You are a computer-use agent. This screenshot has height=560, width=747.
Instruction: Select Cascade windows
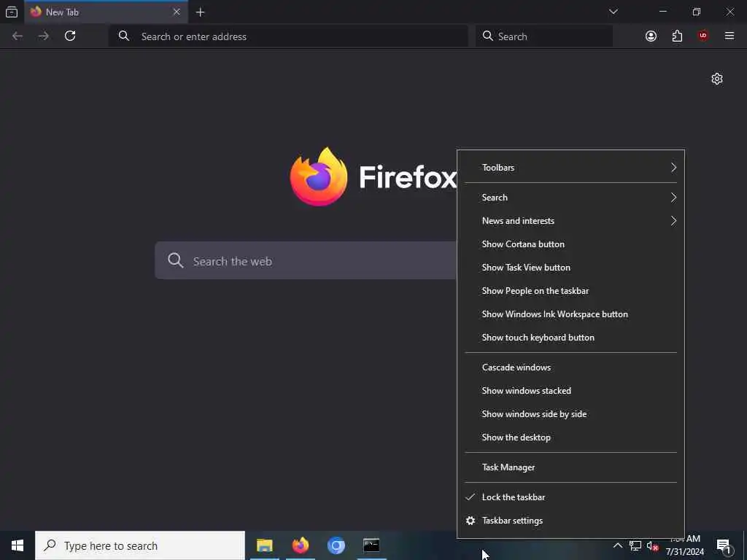pos(570,367)
